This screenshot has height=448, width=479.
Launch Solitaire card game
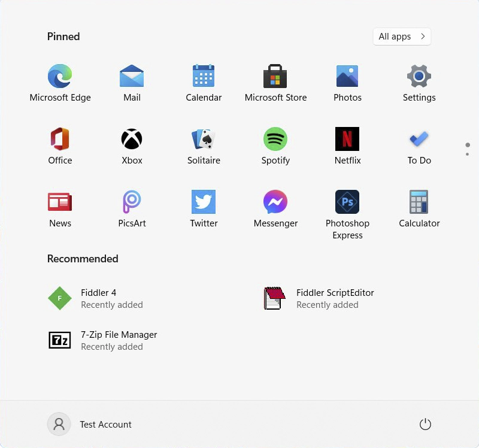point(204,140)
